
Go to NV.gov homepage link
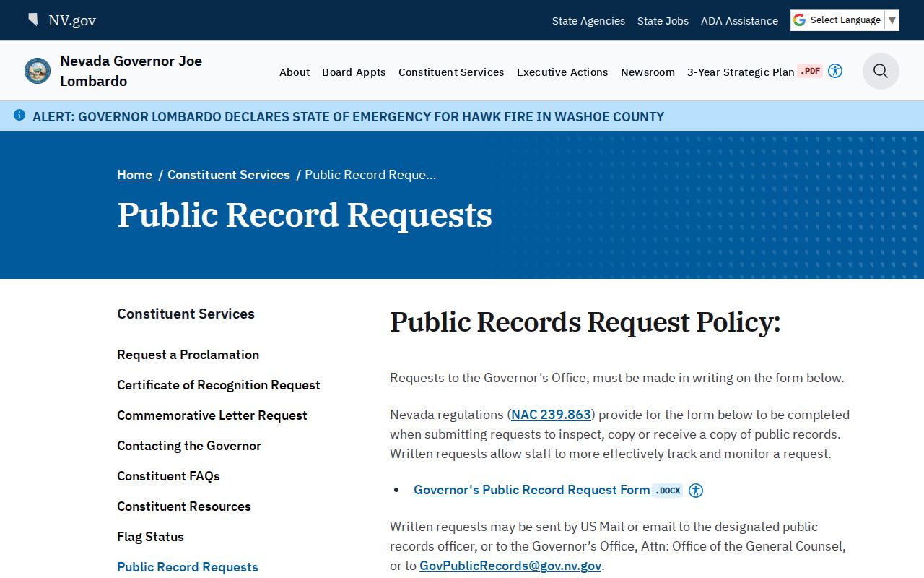pos(72,20)
